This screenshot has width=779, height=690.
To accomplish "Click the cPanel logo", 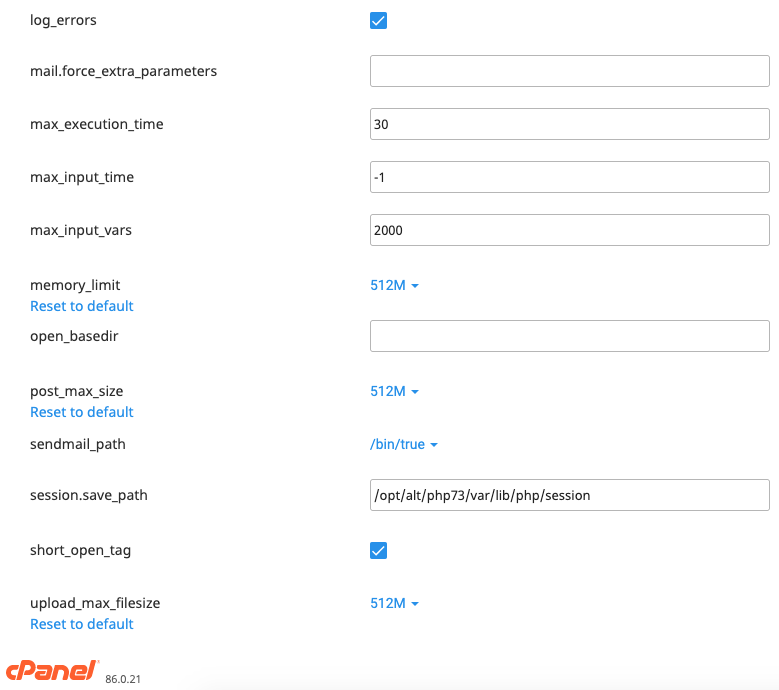I will [x=52, y=671].
